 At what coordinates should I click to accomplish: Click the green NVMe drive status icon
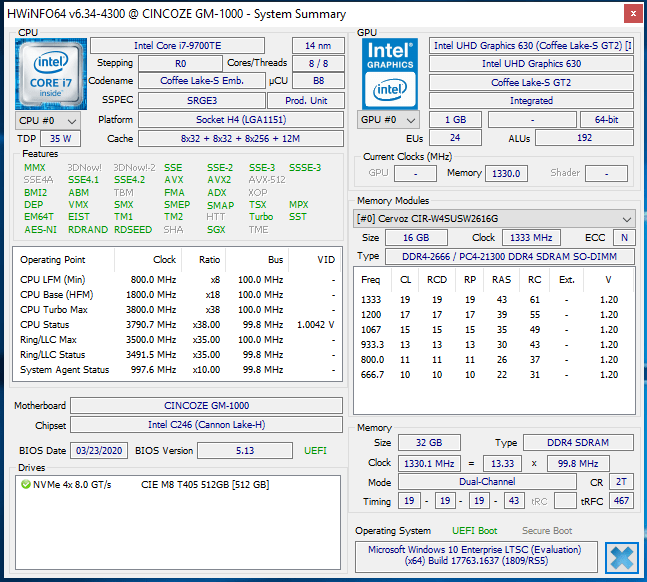tap(26, 484)
